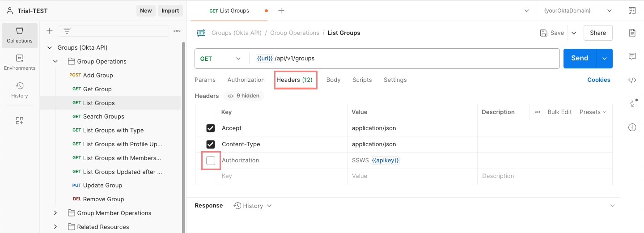Screen dimensions: 644x233
Task: Click the code snippet icon in right sidebar
Action: (632, 80)
